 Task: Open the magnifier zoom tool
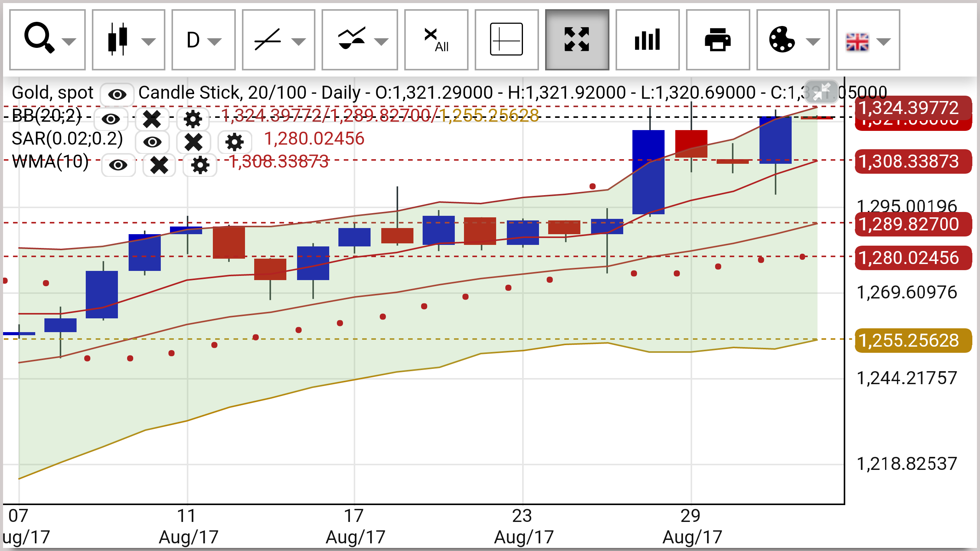[47, 40]
